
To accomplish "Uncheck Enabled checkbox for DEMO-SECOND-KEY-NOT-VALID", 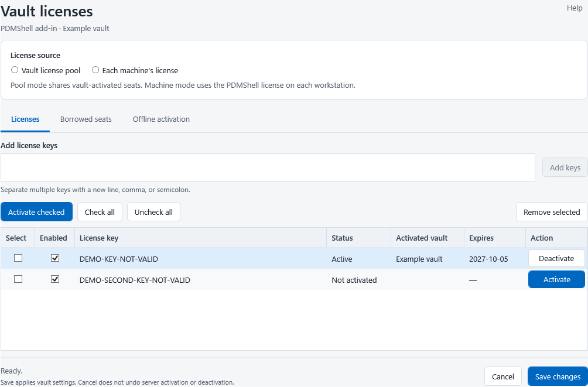I will click(55, 279).
